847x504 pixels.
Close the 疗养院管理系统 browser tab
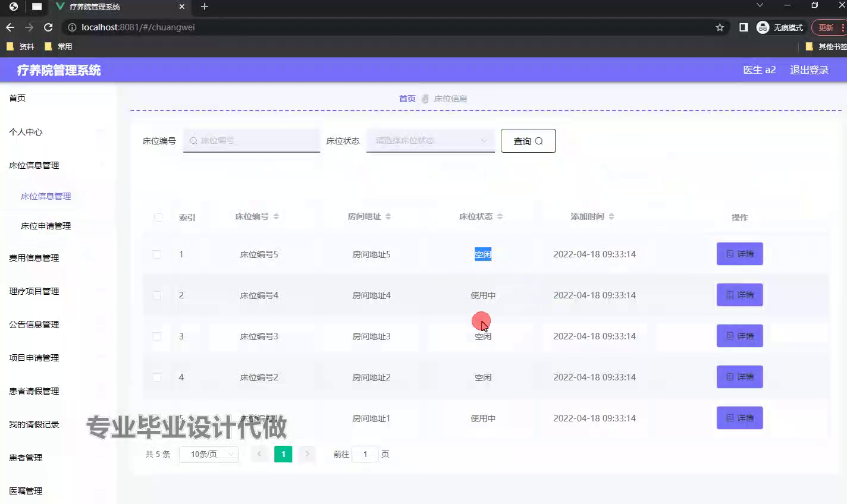(x=182, y=7)
